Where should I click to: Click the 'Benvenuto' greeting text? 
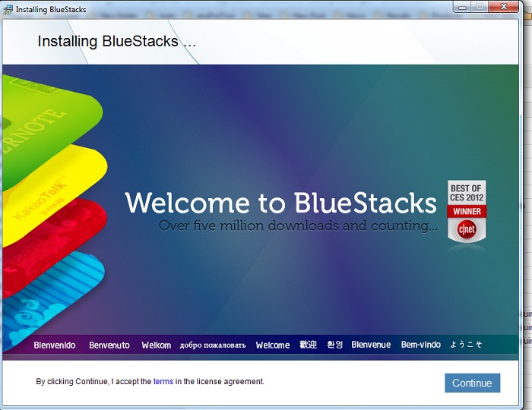(109, 345)
